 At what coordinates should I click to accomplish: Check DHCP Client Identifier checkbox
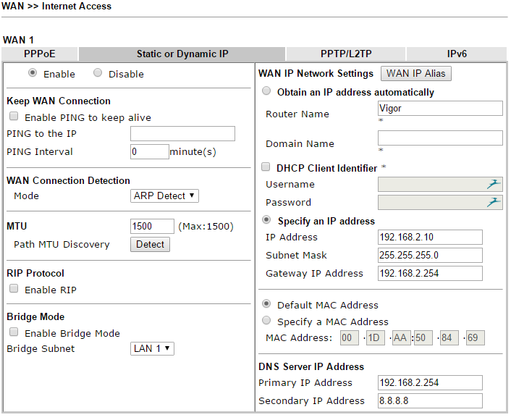tap(266, 167)
